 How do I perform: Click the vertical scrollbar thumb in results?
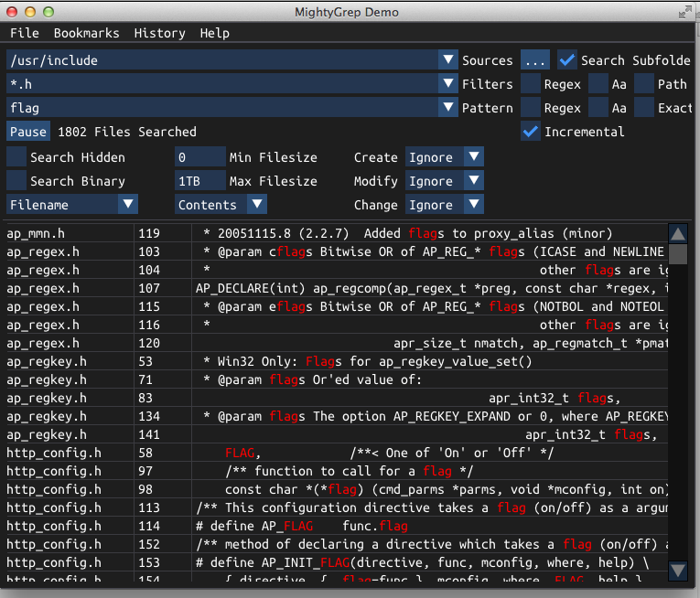(x=678, y=254)
